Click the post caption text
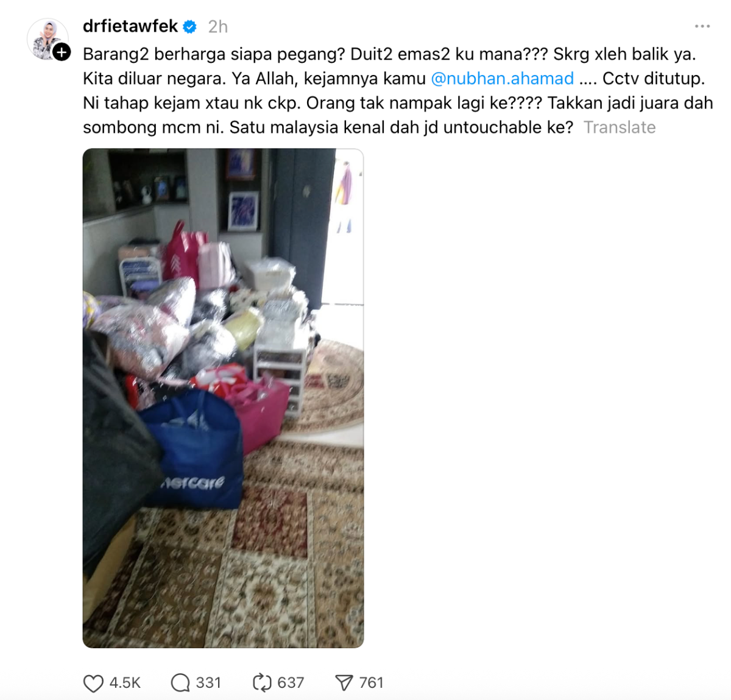 (398, 91)
